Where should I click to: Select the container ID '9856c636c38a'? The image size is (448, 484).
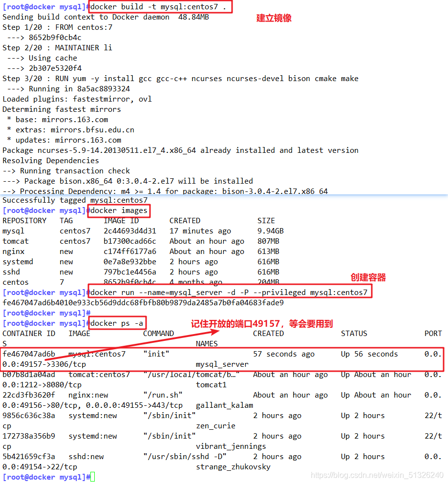29,416
